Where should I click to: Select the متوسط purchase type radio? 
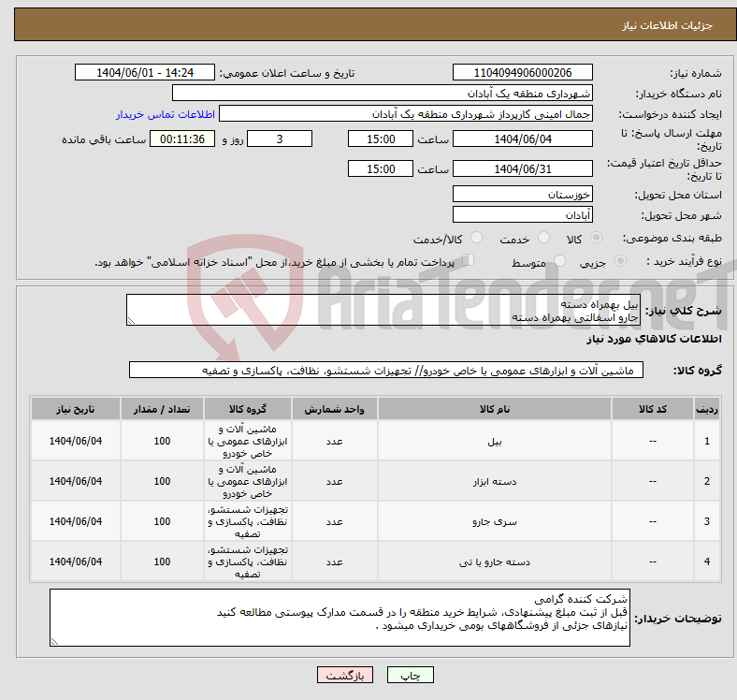pyautogui.click(x=559, y=260)
